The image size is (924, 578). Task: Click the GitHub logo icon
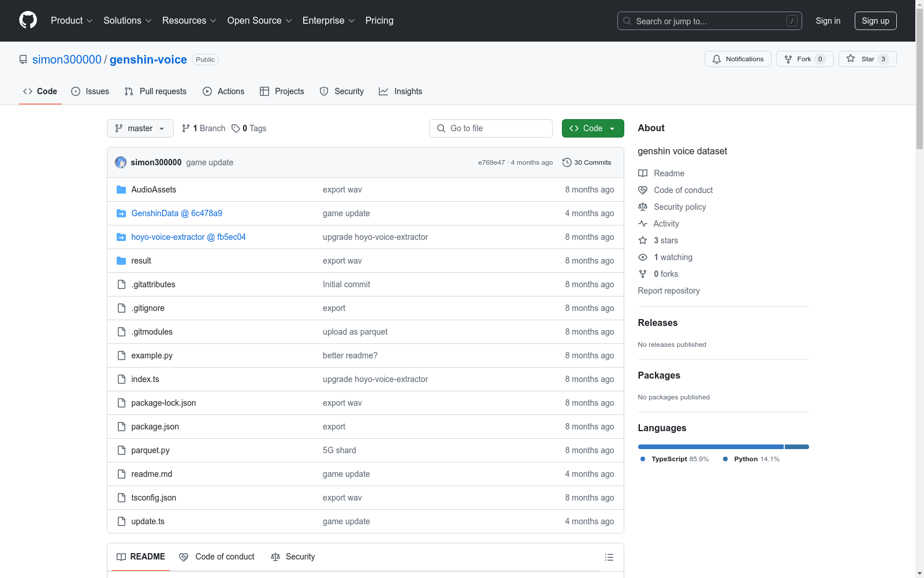click(x=28, y=20)
